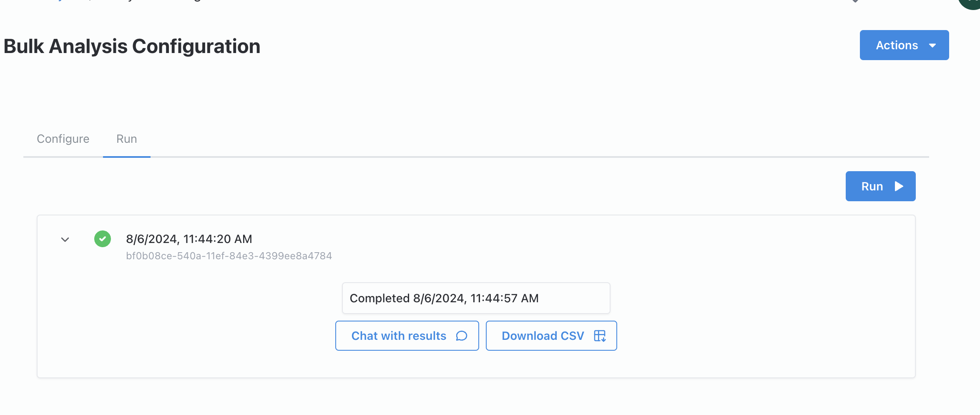Click the green checkmark status icon

tap(103, 239)
